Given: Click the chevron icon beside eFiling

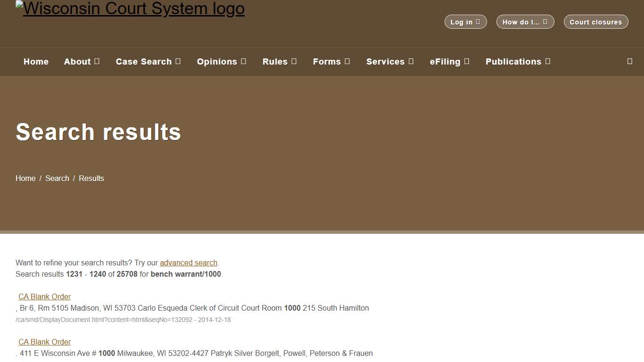Looking at the screenshot, I should point(467,61).
